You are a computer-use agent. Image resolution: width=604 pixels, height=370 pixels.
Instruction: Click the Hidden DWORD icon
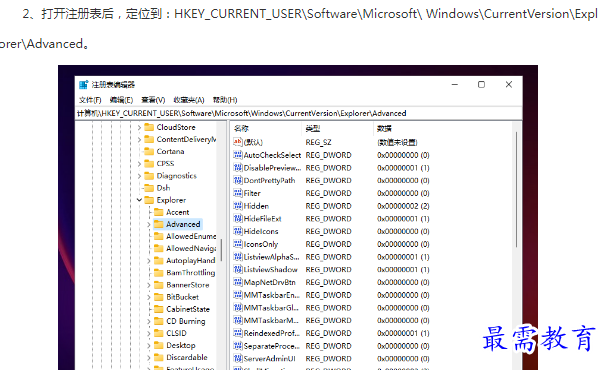(x=238, y=206)
